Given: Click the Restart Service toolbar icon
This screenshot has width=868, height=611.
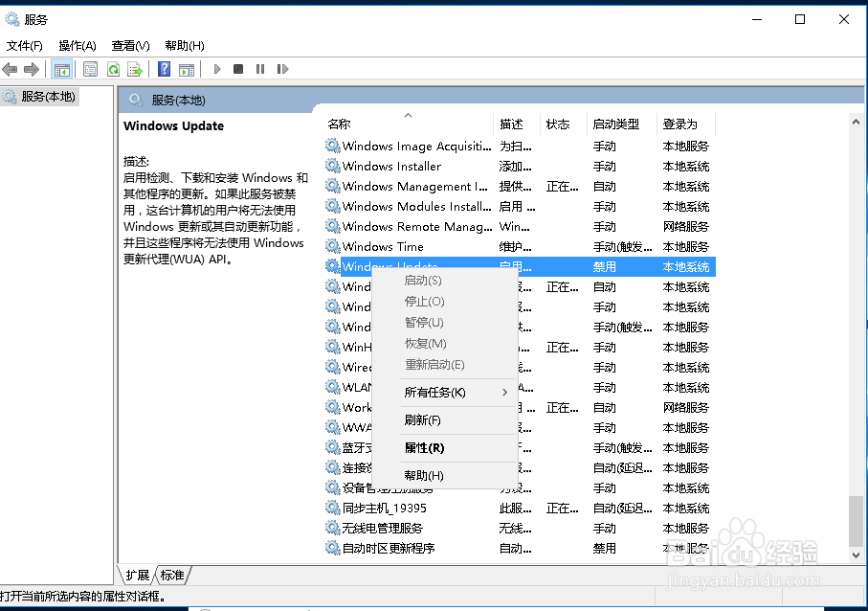Looking at the screenshot, I should [x=283, y=69].
